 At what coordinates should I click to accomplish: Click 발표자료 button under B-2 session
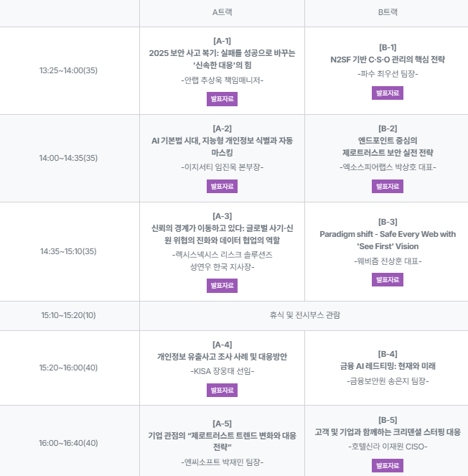[387, 187]
